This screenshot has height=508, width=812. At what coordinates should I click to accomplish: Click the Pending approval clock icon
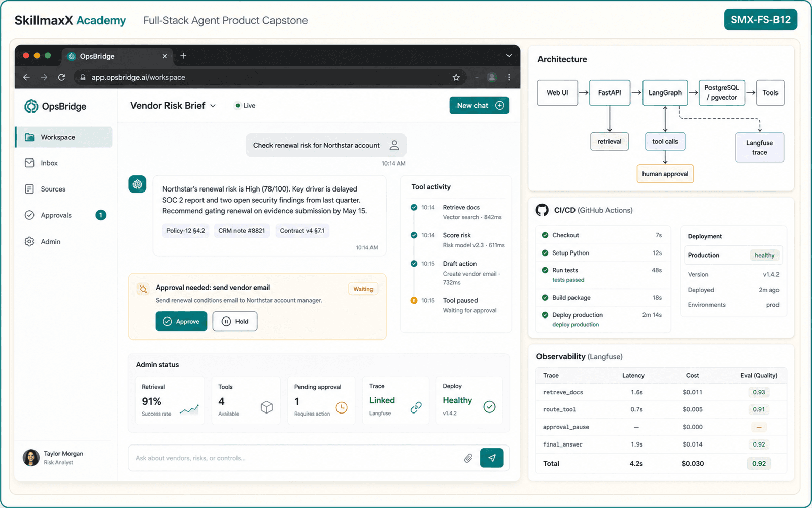[342, 407]
